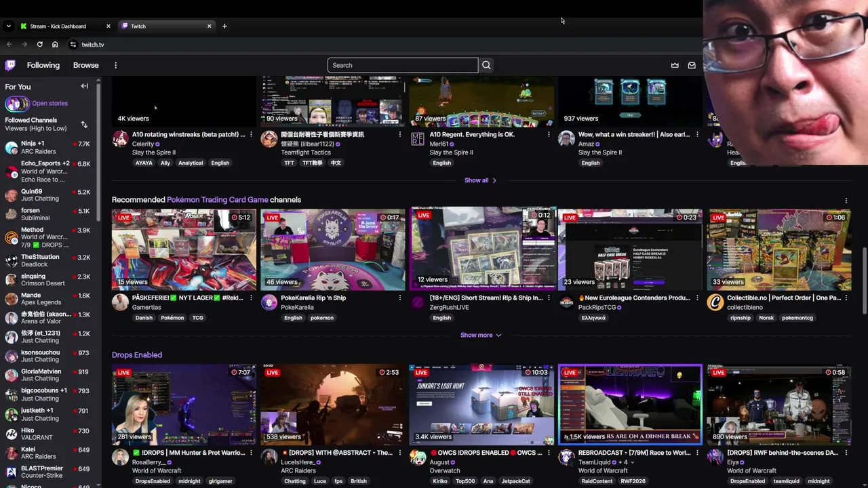Close the Twitch browser tab
The height and width of the screenshot is (488, 868).
click(x=209, y=26)
